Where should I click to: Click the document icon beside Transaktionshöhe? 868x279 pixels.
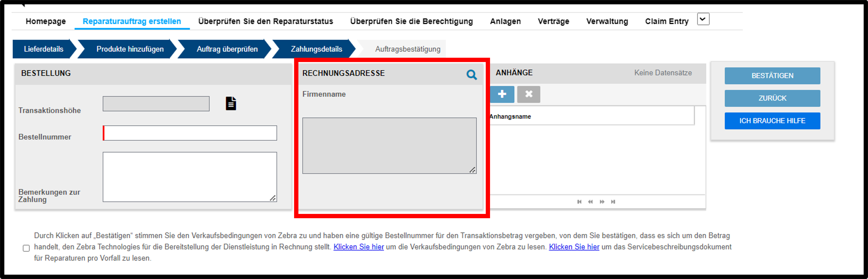(x=231, y=103)
